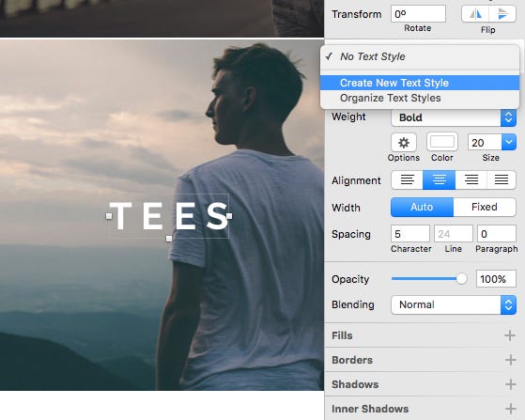Flip the layer vertically

pyautogui.click(x=502, y=14)
